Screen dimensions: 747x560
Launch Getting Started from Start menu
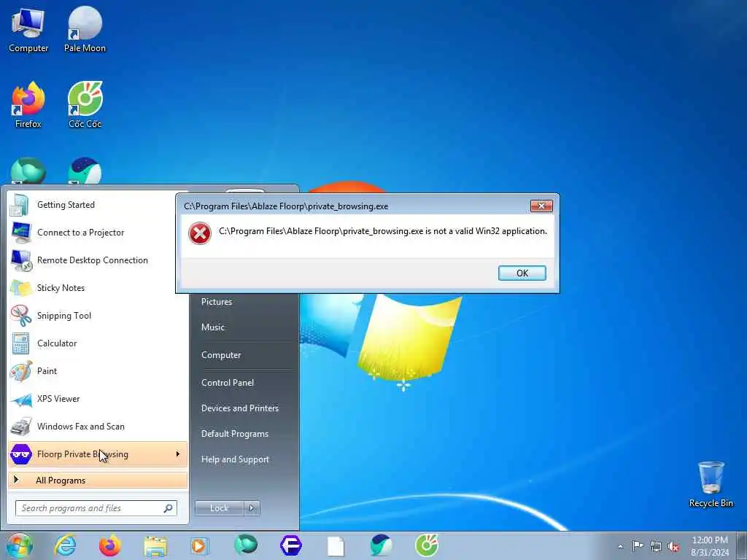[x=98, y=205]
